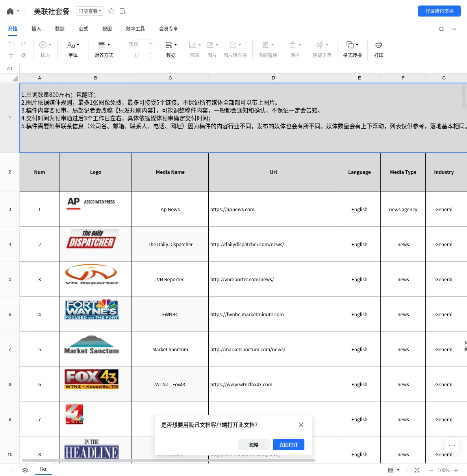Select the format painter tool

[x=11, y=55]
